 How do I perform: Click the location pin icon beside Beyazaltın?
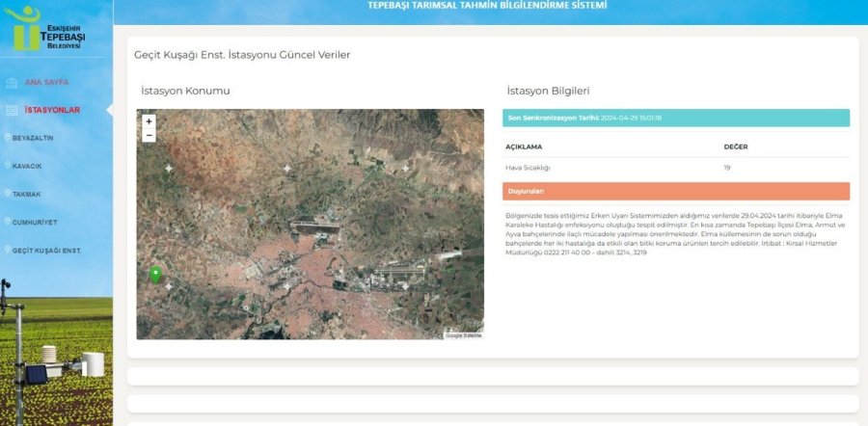click(x=8, y=138)
